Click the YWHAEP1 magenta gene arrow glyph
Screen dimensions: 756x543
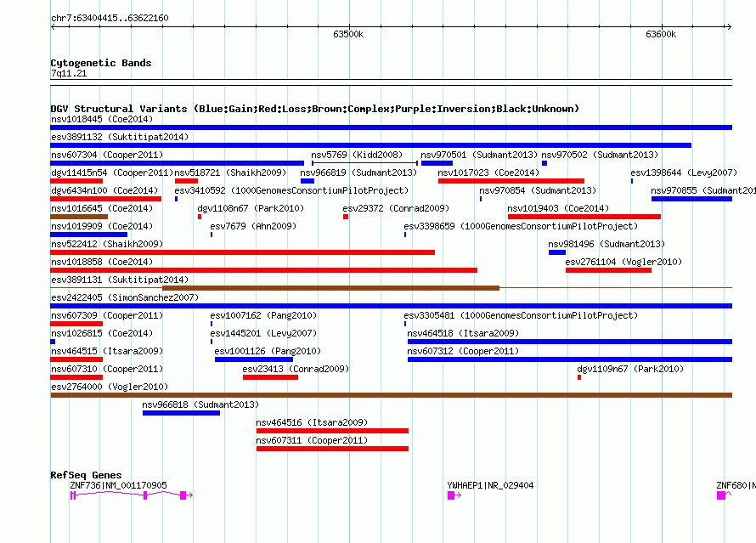454,495
